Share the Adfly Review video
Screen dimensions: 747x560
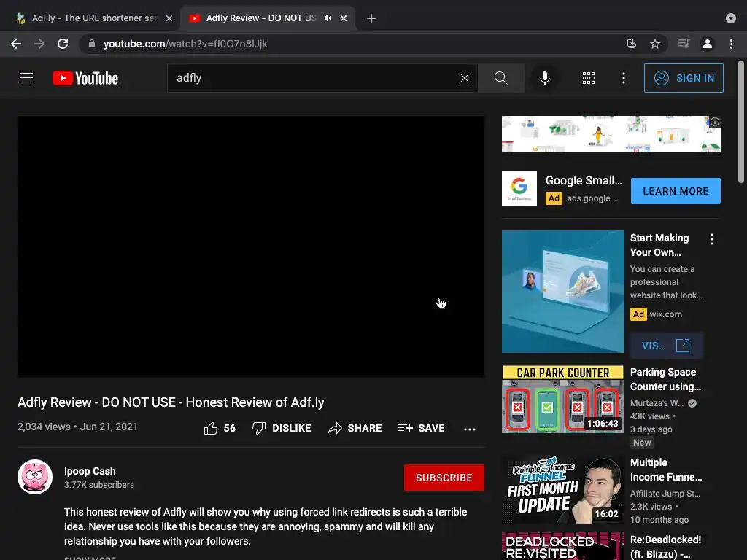pos(355,428)
